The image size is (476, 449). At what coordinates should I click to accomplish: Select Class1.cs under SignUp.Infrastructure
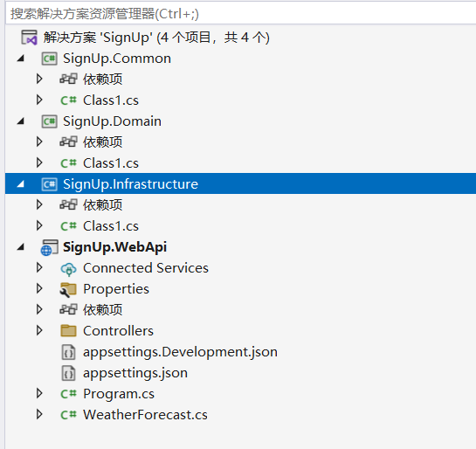click(x=111, y=226)
